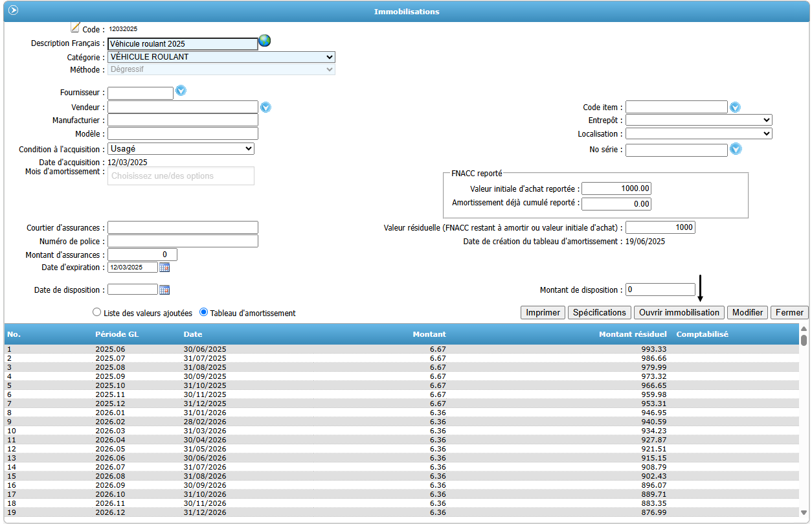Expand the Entrepôt dropdown
Viewport: 812px width, 524px height.
699,120
